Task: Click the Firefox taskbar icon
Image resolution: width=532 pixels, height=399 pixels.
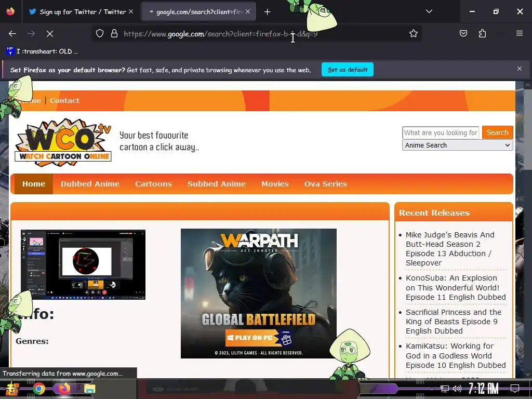Action: point(64,389)
